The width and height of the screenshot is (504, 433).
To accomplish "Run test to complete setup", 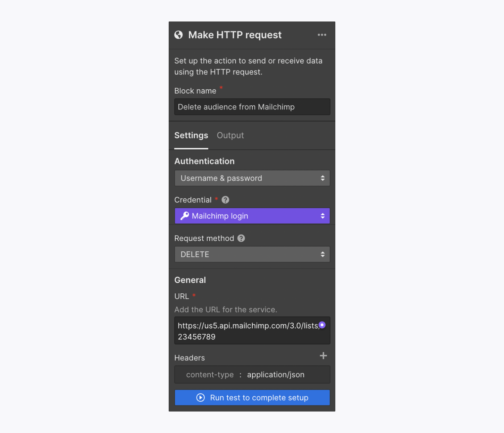I will pyautogui.click(x=252, y=398).
